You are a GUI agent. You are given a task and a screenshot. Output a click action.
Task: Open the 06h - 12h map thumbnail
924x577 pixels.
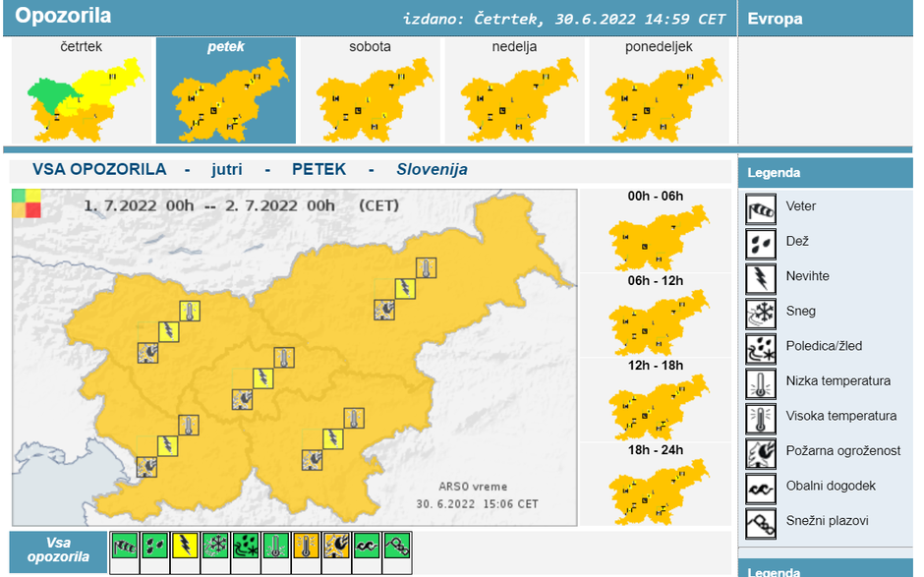point(657,322)
